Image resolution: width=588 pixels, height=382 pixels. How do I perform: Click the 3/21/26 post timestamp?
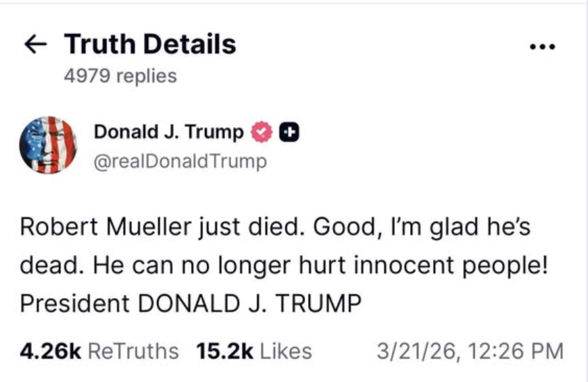pyautogui.click(x=469, y=351)
